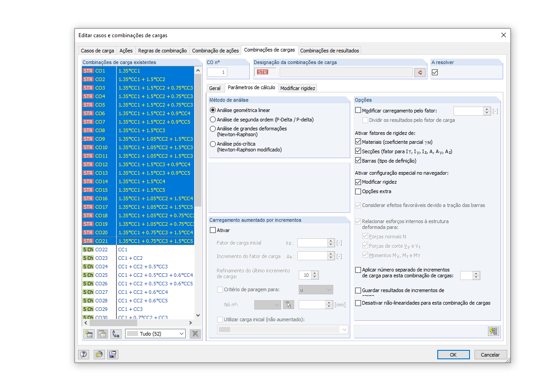Select row CO2 1.35*CC1 + 1.5*CC2

pyautogui.click(x=138, y=79)
